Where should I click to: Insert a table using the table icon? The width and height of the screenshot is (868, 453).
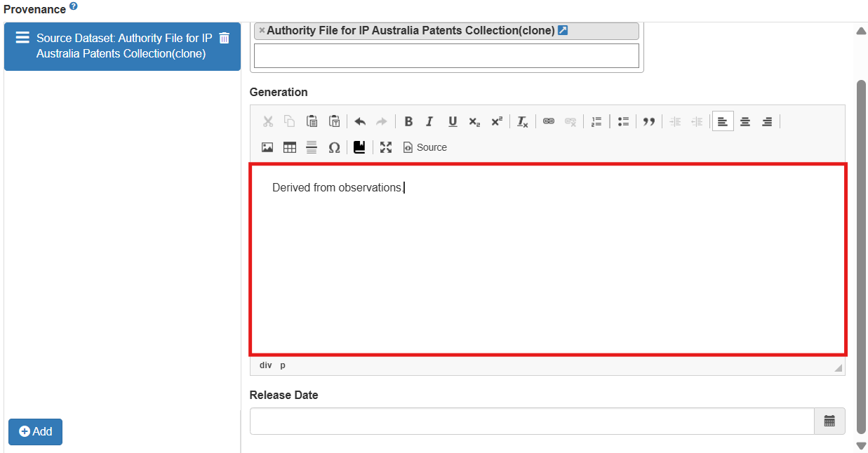tap(290, 147)
